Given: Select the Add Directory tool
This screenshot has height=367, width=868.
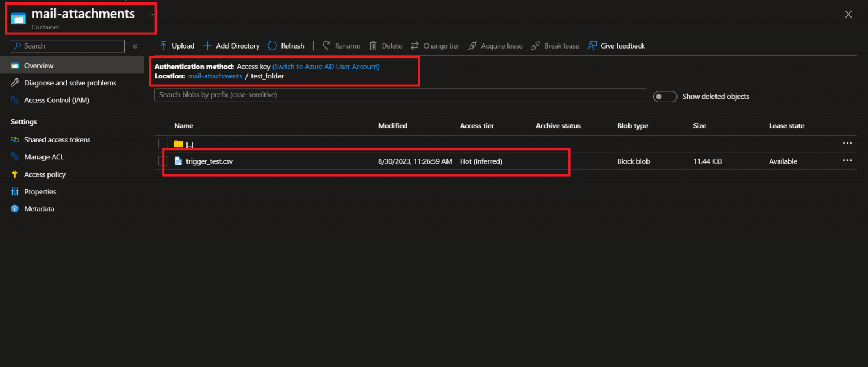Looking at the screenshot, I should tap(231, 46).
